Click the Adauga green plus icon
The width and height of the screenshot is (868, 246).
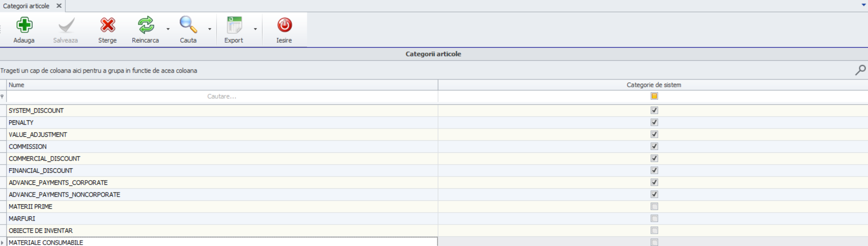(24, 25)
